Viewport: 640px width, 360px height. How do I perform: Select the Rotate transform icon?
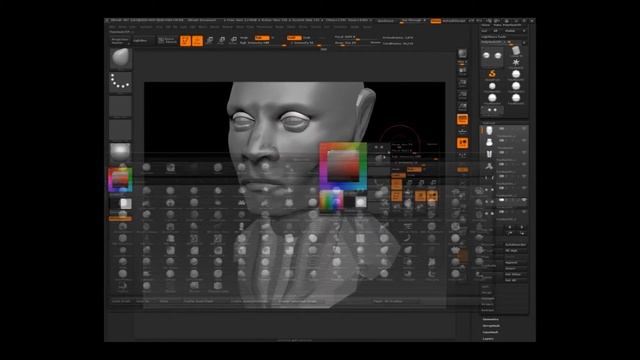coord(233,40)
